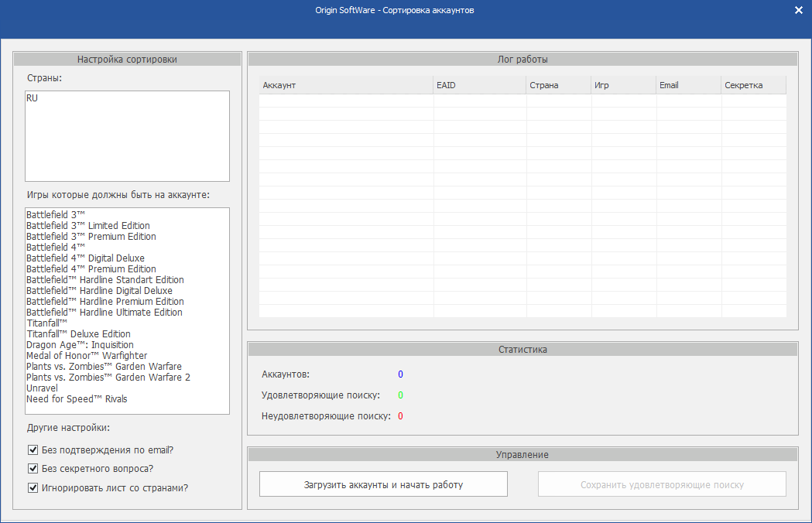Select 'Dragon Age™: Inquisition' in games list
812x523 pixels.
[80, 345]
